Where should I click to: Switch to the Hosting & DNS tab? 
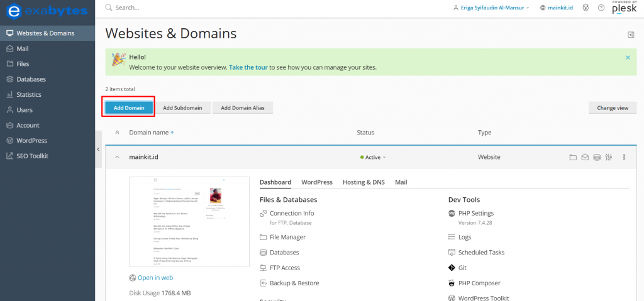pyautogui.click(x=364, y=182)
